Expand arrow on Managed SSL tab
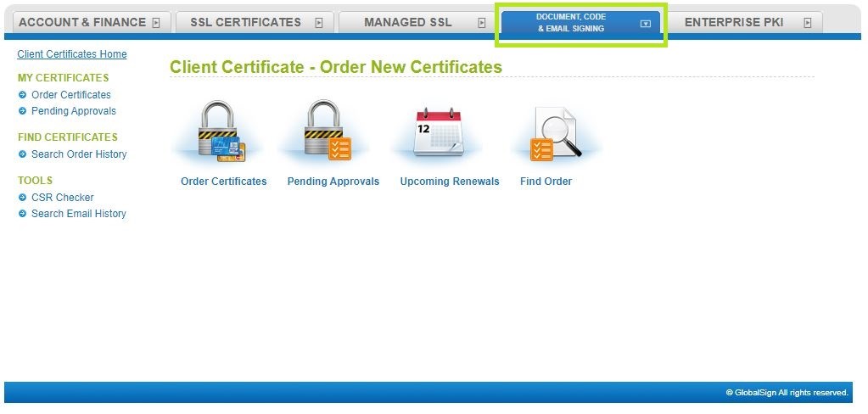 click(482, 23)
